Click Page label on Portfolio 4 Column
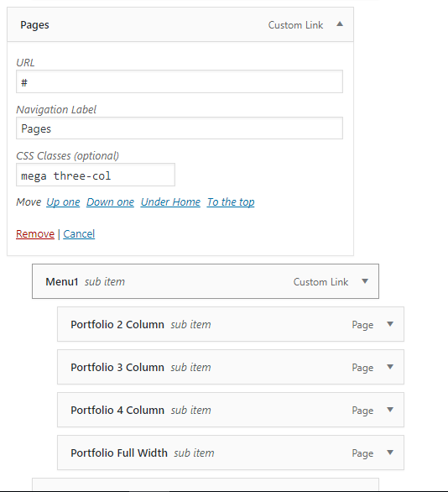448x492 pixels. click(x=362, y=411)
